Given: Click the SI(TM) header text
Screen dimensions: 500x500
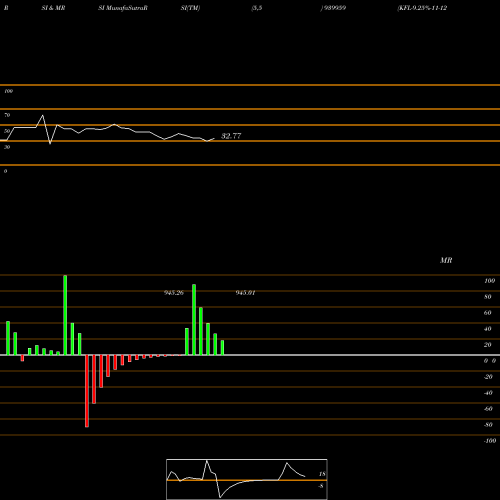Looking at the screenshot, I should click(190, 8).
